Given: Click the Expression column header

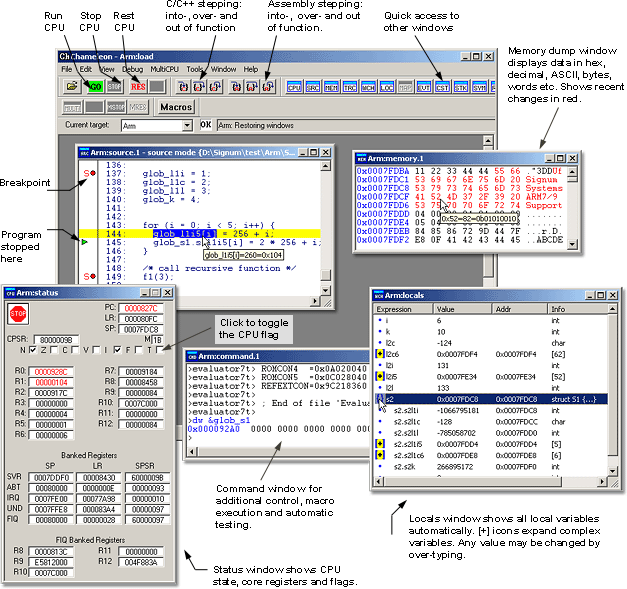Looking at the screenshot, I should [x=403, y=309].
